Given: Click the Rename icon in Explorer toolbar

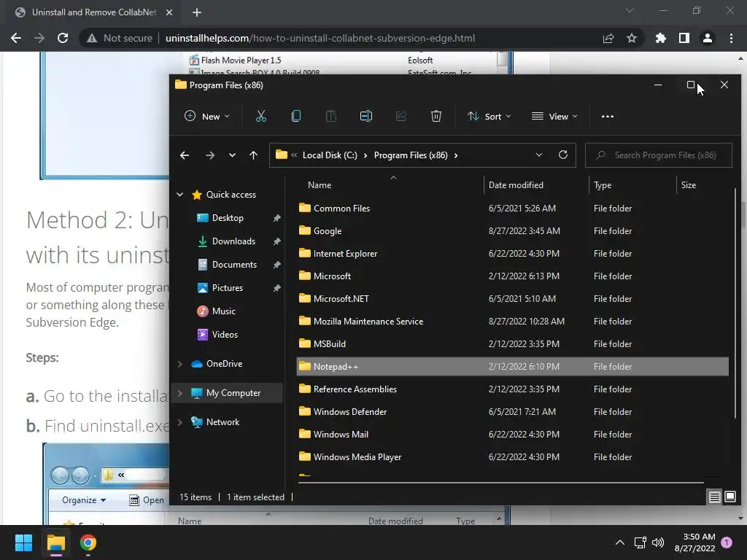Looking at the screenshot, I should pyautogui.click(x=366, y=116).
